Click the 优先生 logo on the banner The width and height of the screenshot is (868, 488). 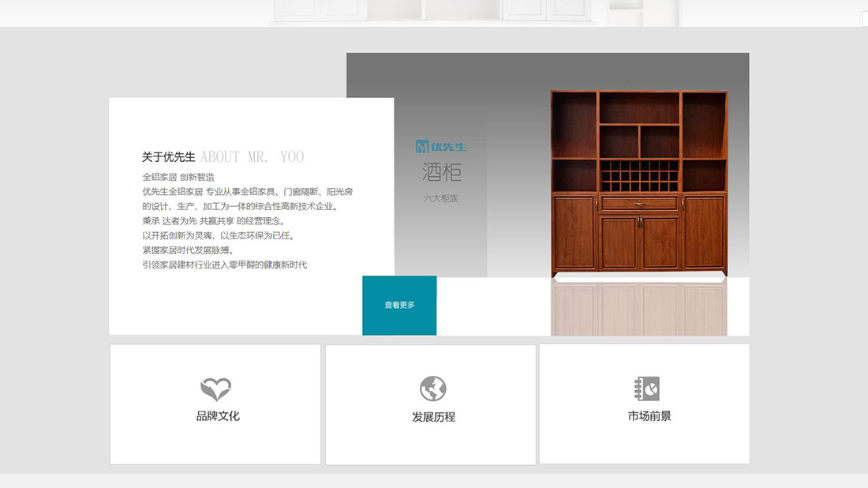pyautogui.click(x=440, y=147)
